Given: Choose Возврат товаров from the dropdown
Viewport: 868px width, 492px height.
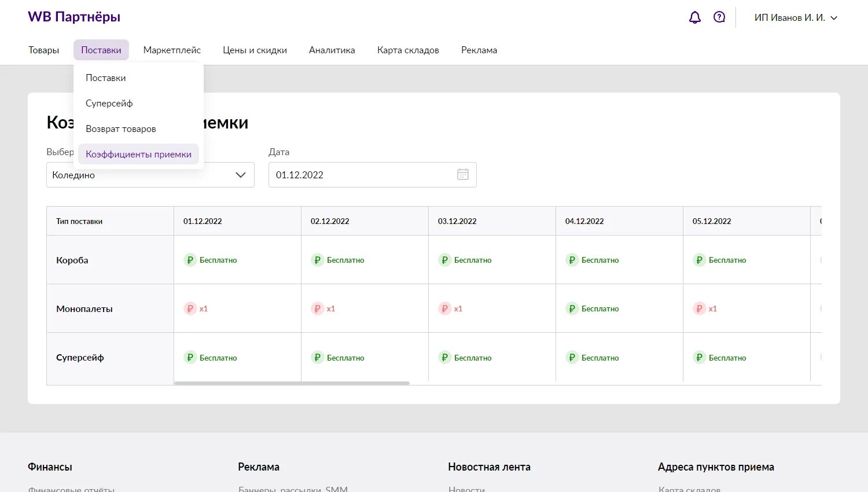Looking at the screenshot, I should [x=138, y=128].
